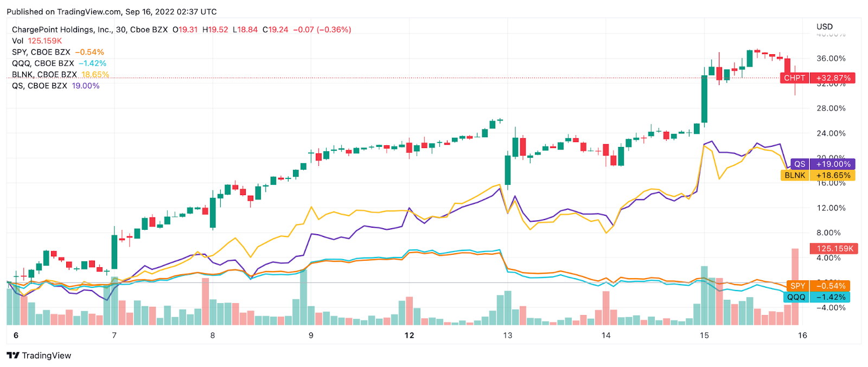This screenshot has height=367, width=868.
Task: Select the SPY, CBOE BZX legend entry
Action: pos(58,52)
